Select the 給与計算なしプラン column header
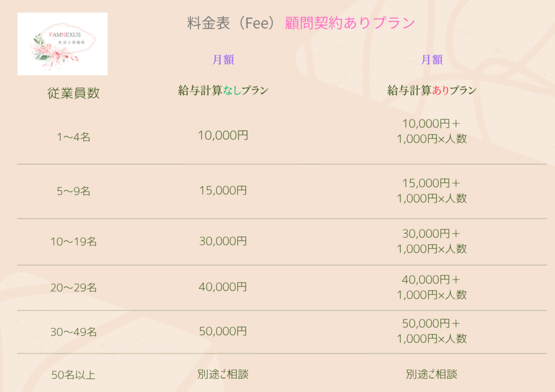 223,91
